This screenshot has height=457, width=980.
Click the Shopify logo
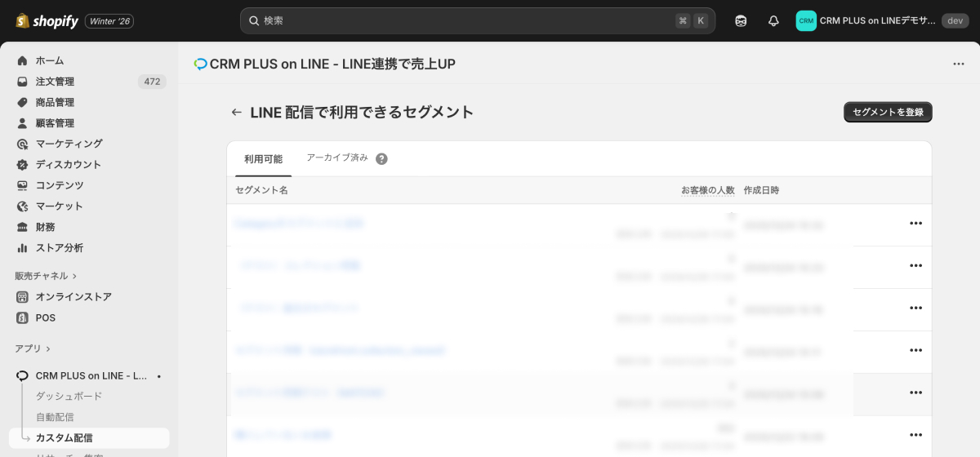pyautogui.click(x=46, y=20)
